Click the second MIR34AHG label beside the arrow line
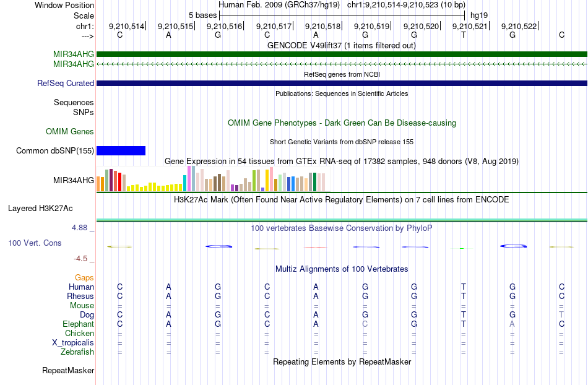The image size is (588, 385). point(74,64)
